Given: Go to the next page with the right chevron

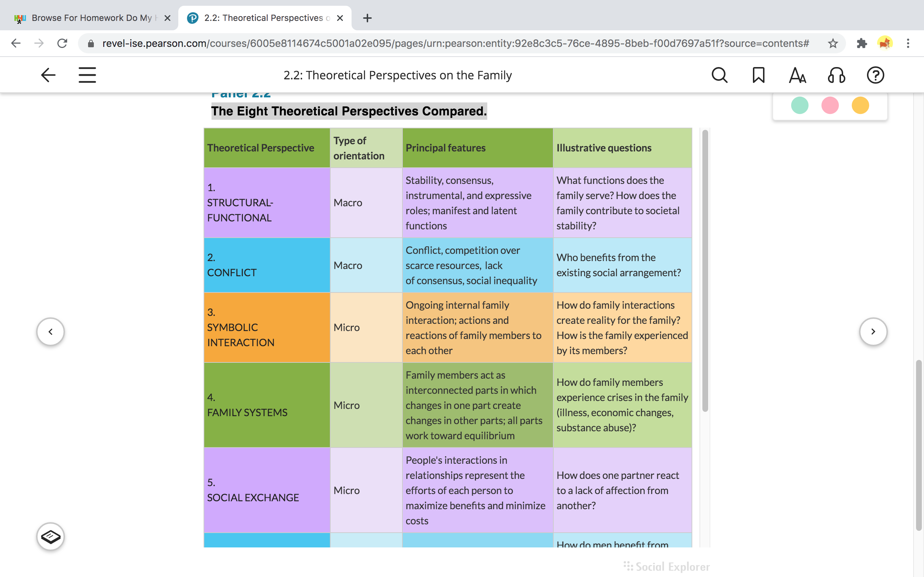Looking at the screenshot, I should click(873, 332).
